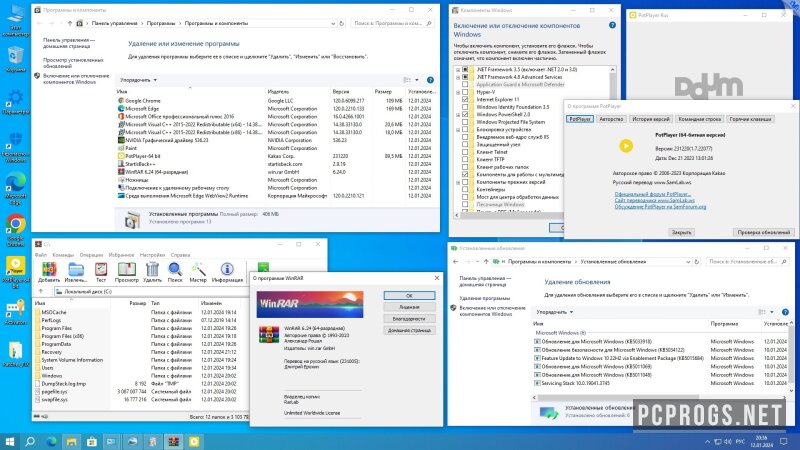Click Домашняя страница button in WinRAR About
This screenshot has height=450, width=800.
pyautogui.click(x=409, y=330)
